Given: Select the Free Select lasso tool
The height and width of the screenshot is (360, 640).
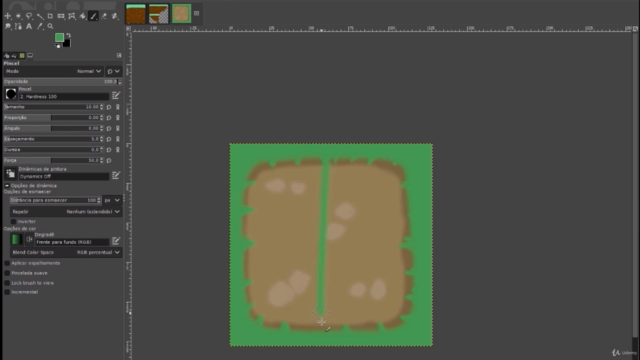Looking at the screenshot, I should coord(29,16).
